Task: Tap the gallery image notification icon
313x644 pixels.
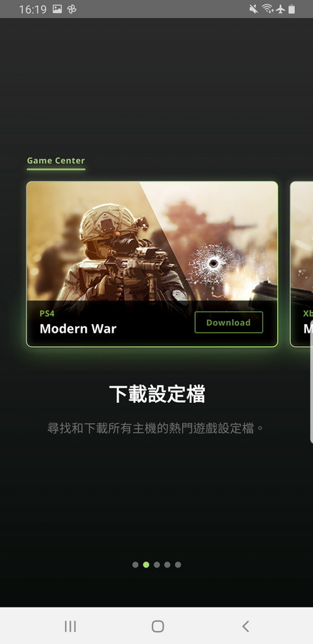Action: pyautogui.click(x=57, y=9)
